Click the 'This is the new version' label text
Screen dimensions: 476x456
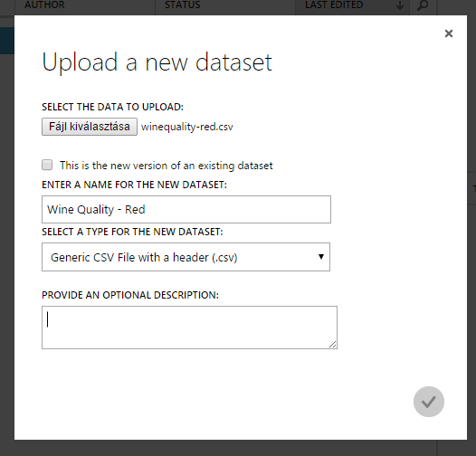[166, 166]
